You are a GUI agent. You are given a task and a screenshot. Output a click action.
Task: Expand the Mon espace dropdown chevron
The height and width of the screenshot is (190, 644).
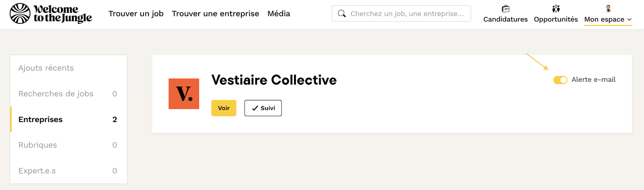tap(630, 20)
